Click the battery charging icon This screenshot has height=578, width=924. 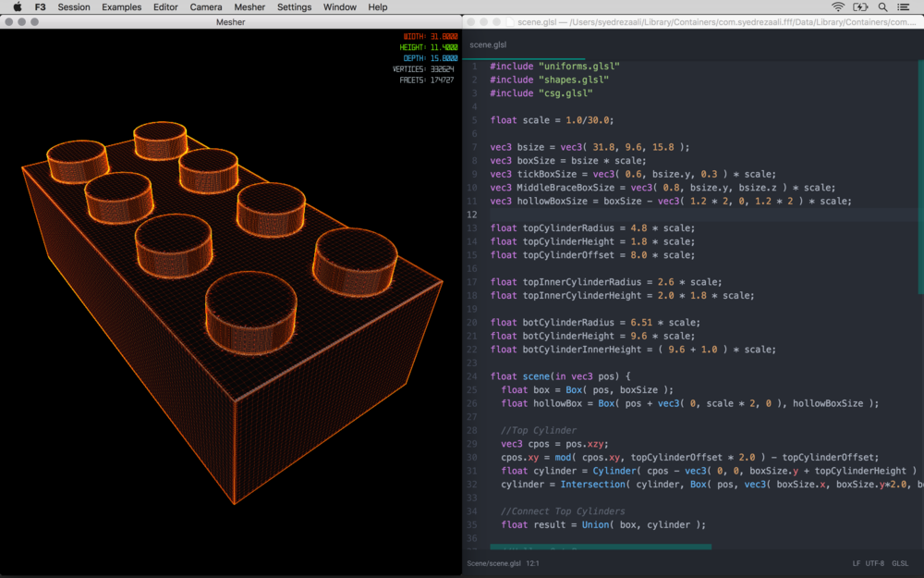(x=861, y=7)
